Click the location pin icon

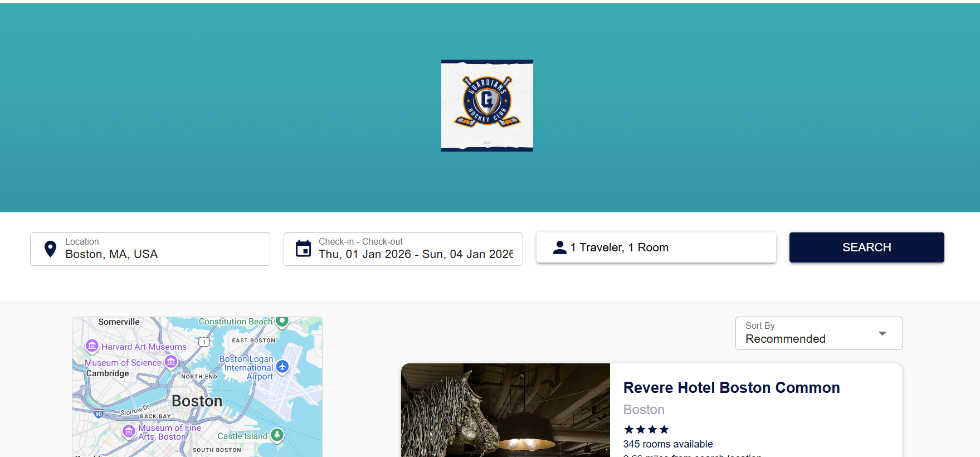coord(50,249)
